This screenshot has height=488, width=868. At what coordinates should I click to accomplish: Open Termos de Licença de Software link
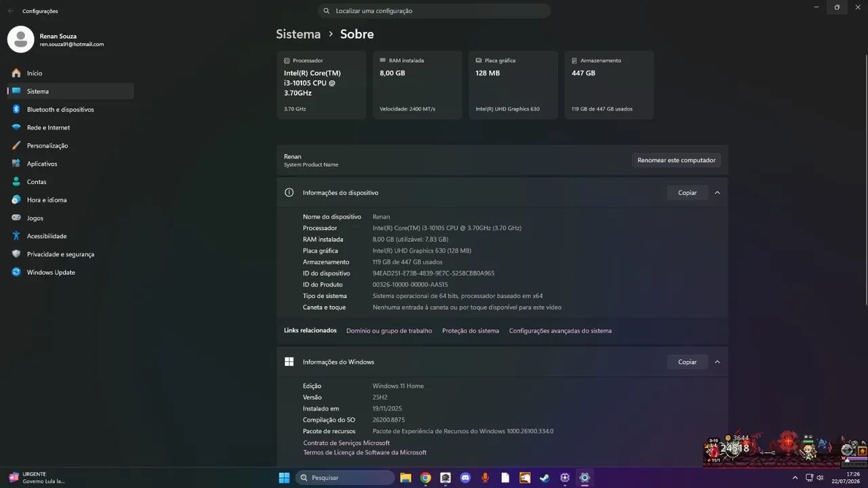(x=365, y=452)
